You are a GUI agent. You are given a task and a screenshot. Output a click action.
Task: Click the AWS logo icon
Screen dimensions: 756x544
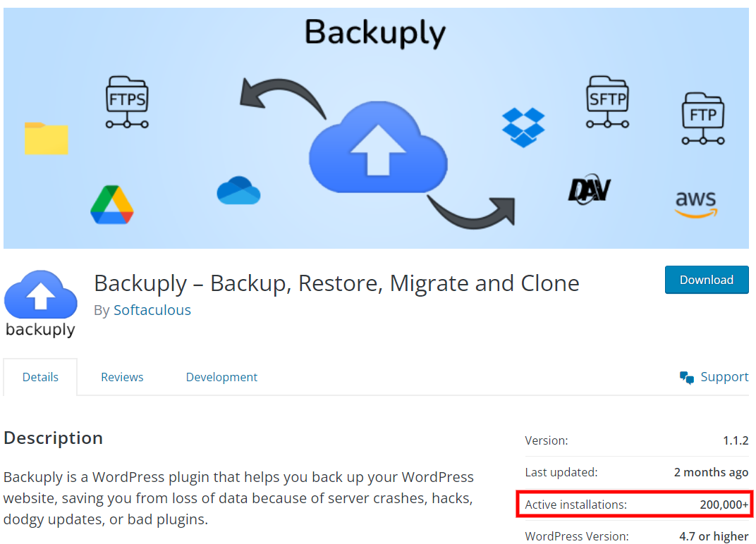click(695, 204)
